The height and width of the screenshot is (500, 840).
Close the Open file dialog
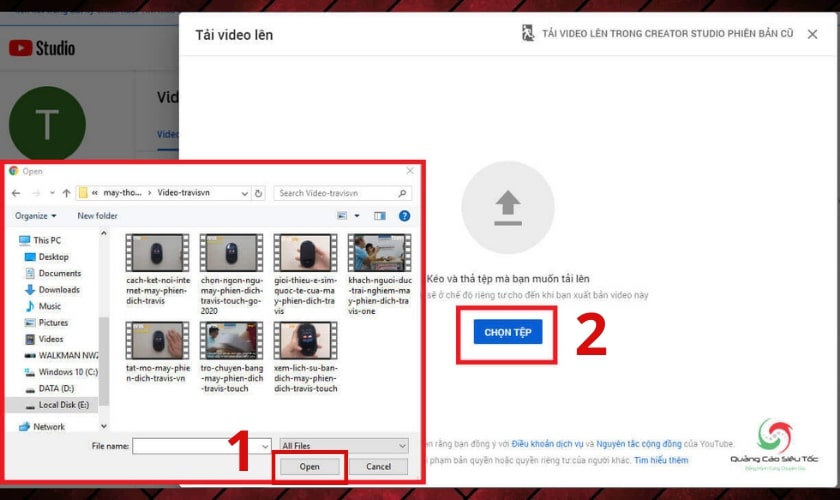tap(410, 171)
